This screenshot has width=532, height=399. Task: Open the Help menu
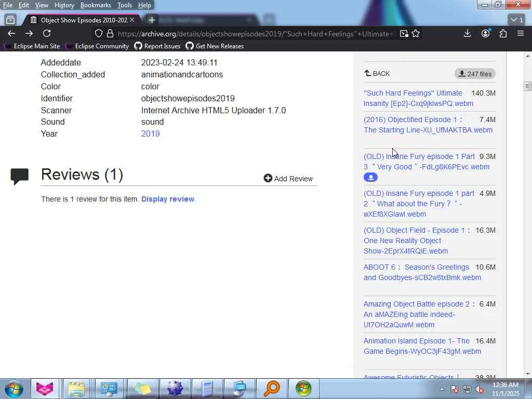[144, 5]
